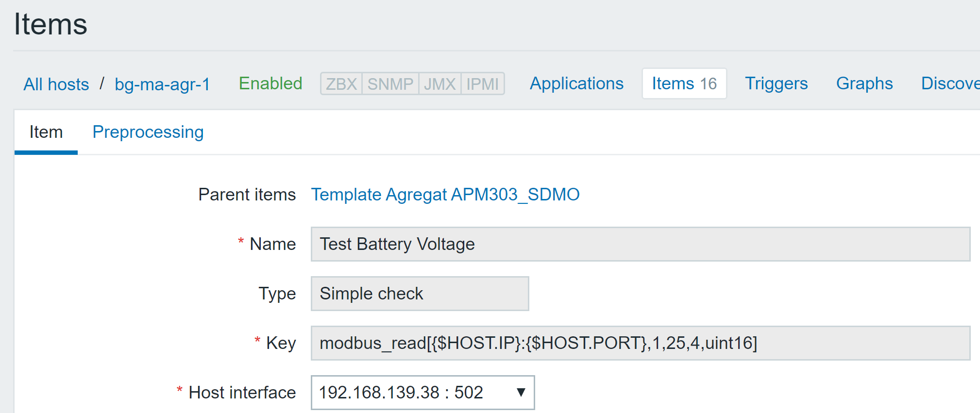Click the Type field showing Simple check
The height and width of the screenshot is (413, 980).
(x=420, y=294)
